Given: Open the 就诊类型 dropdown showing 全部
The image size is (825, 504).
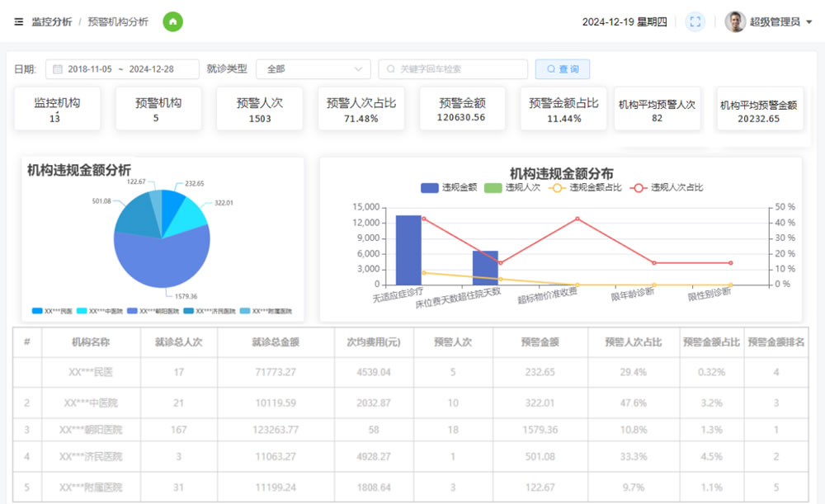Looking at the screenshot, I should (x=313, y=69).
